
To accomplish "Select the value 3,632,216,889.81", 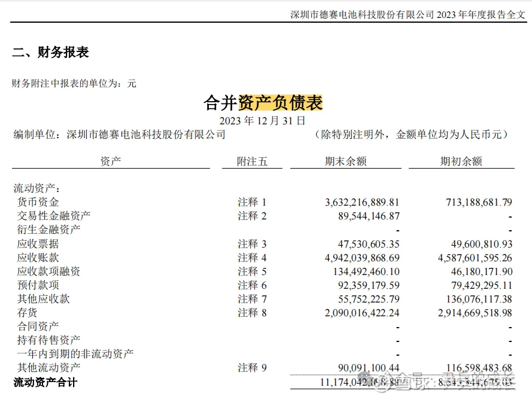I will [362, 202].
